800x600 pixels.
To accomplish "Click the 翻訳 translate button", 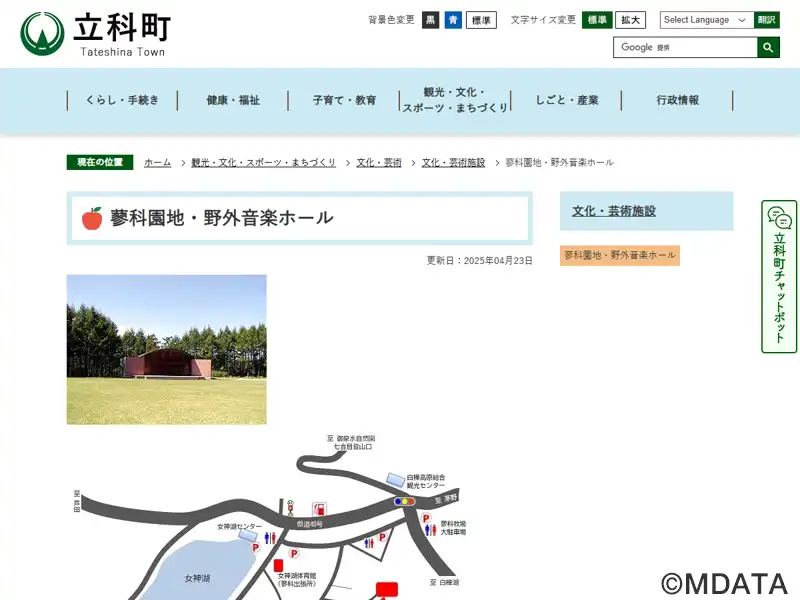I will 767,20.
